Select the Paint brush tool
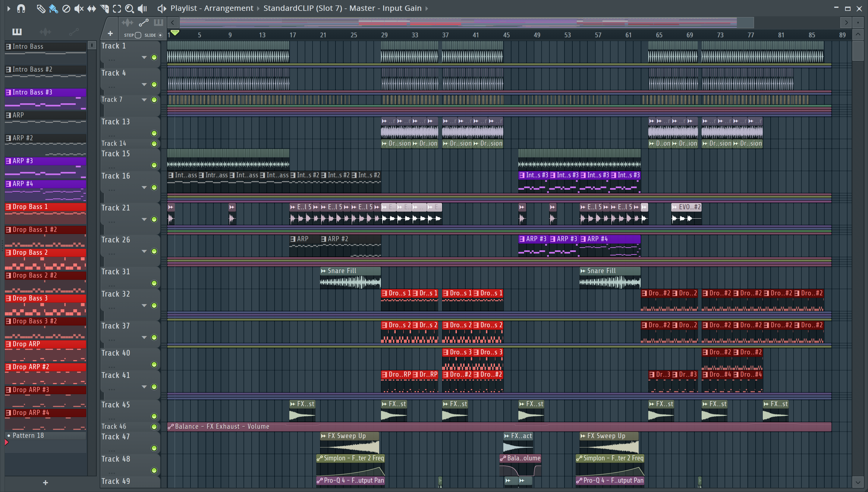Screen dimensions: 868x492 53,8
